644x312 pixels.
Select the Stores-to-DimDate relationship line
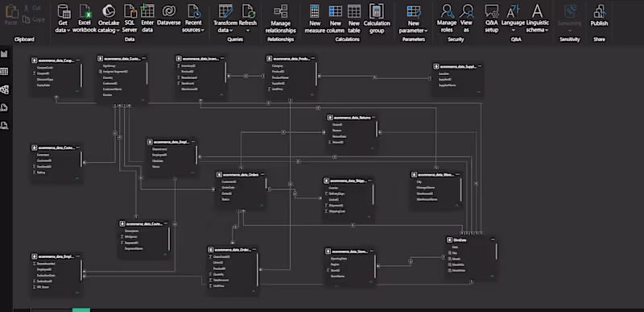pos(410,261)
